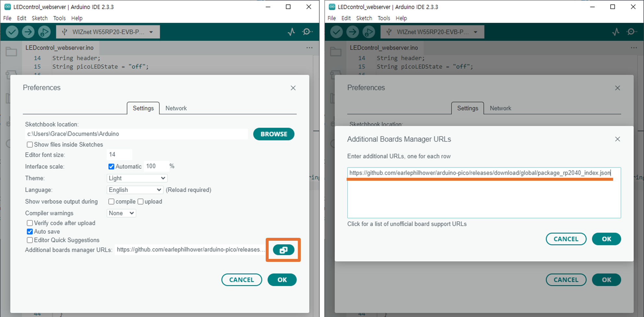Open editor tab ellipsis menu in left window
The height and width of the screenshot is (317, 644).
point(310,48)
